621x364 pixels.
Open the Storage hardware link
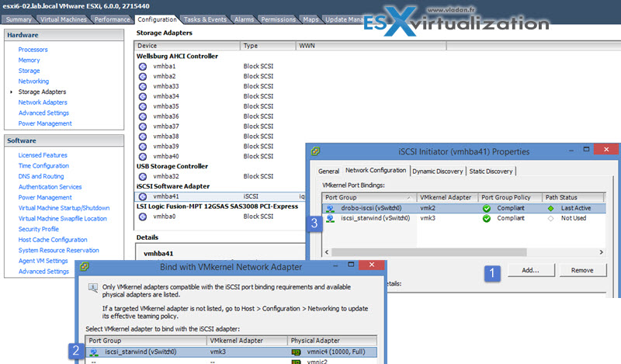[29, 71]
